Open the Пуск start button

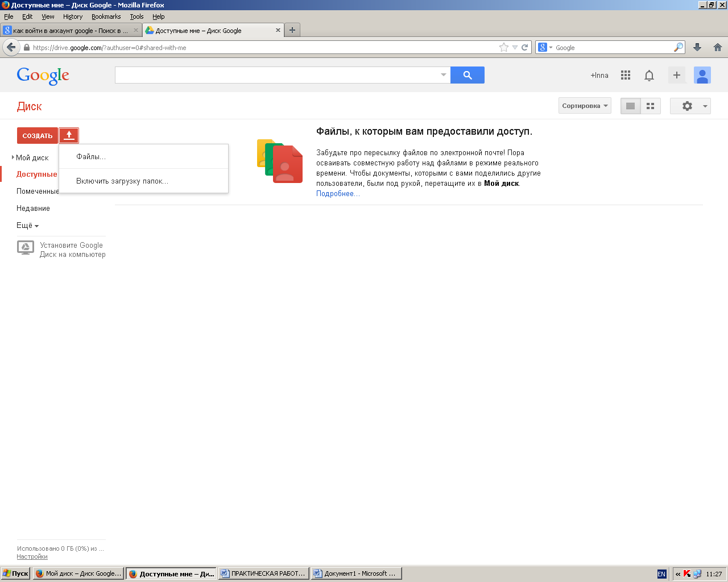pyautogui.click(x=15, y=573)
